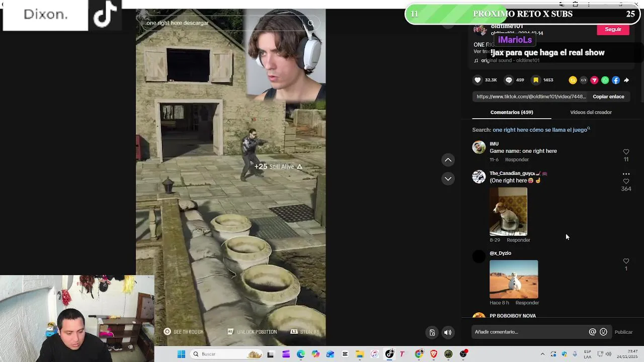Like the video with the heart icon

click(477, 80)
